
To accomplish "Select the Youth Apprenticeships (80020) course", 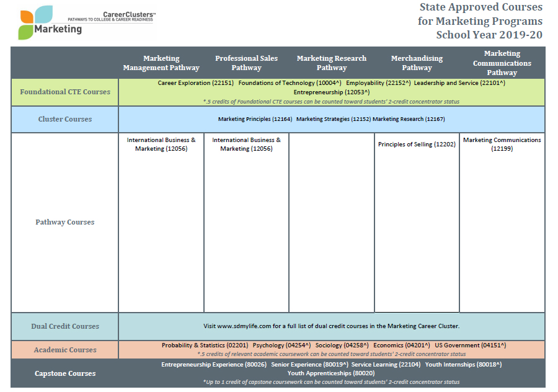I will [x=331, y=373].
